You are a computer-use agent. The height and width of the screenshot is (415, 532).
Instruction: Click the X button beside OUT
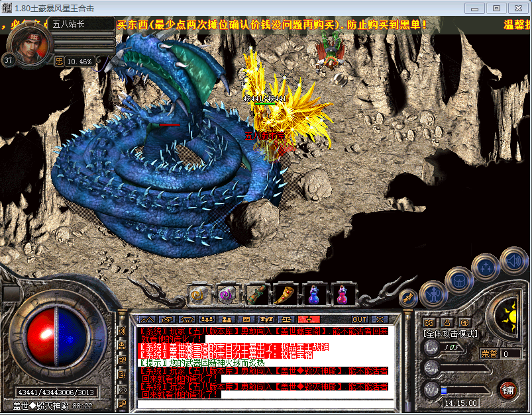click(380, 320)
